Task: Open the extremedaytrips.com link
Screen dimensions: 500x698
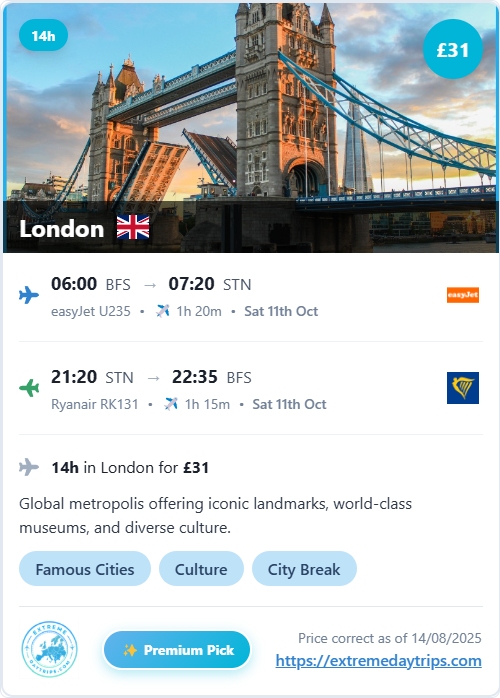Action: pos(378,661)
